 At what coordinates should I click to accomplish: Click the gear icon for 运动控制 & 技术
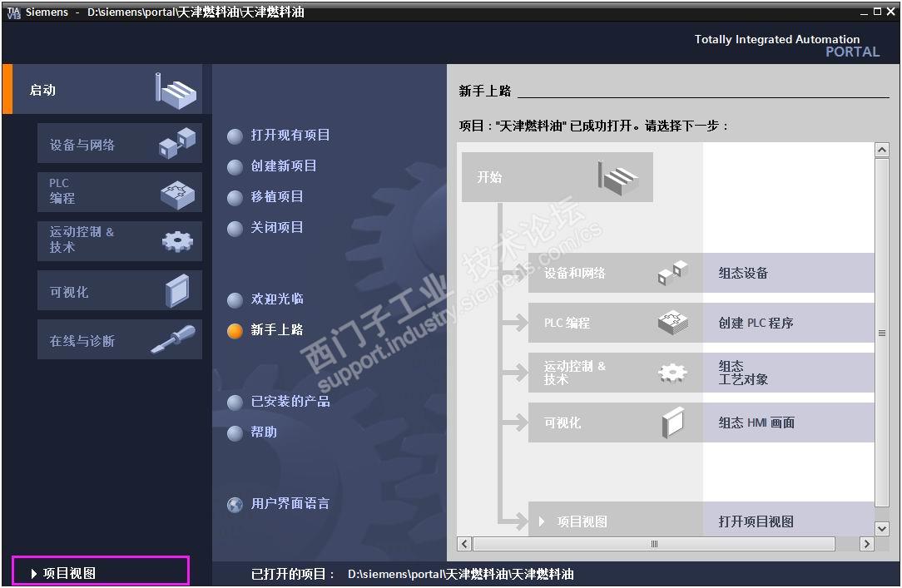pyautogui.click(x=177, y=241)
